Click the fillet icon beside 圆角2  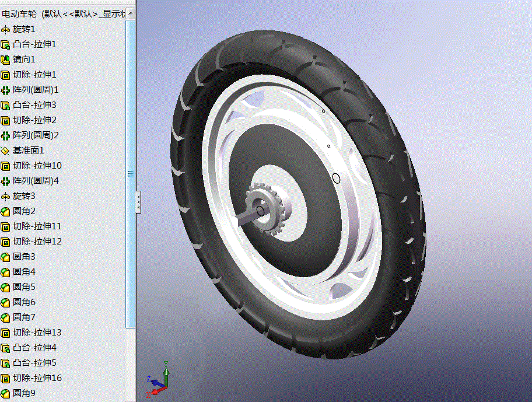(5, 212)
